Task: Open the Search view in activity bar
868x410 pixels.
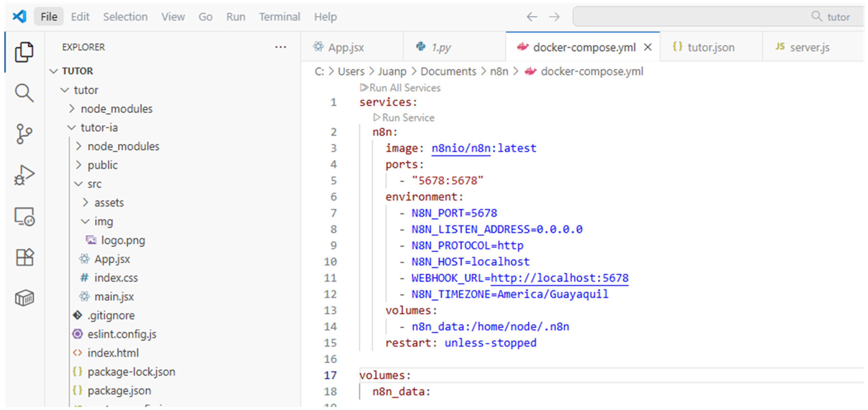Action: pyautogui.click(x=24, y=93)
